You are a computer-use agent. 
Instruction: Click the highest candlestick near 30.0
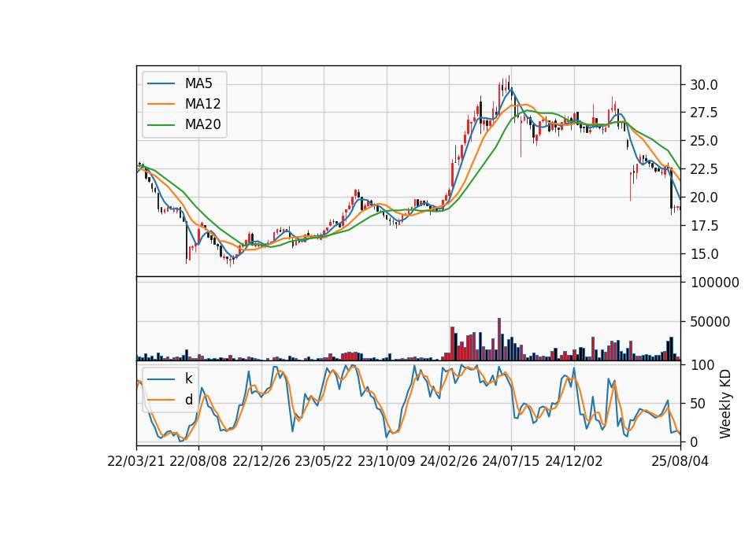(x=509, y=83)
